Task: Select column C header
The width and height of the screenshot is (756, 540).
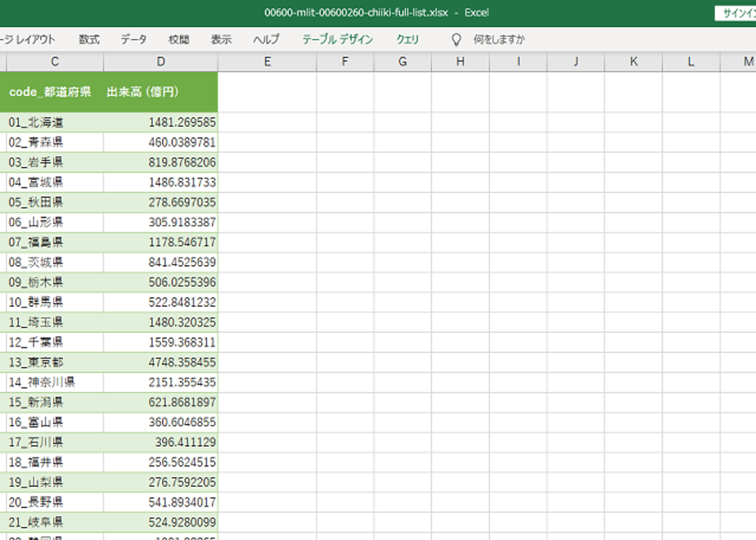Action: pos(55,61)
